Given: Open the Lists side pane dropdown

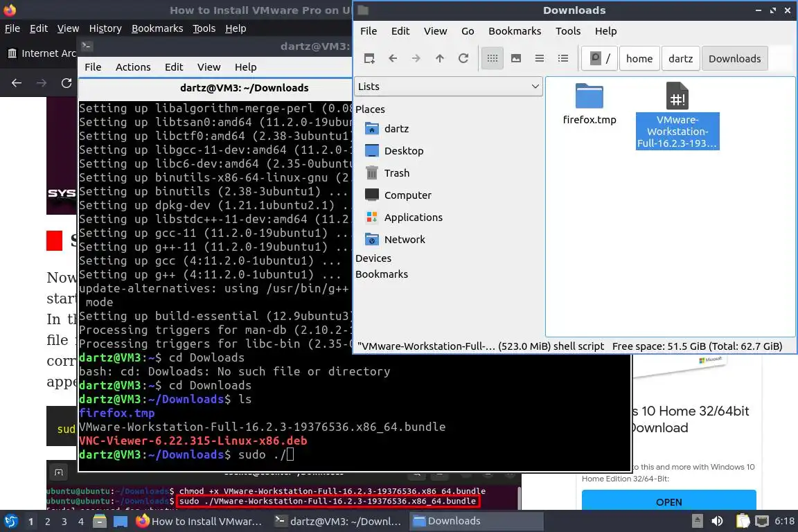Looking at the screenshot, I should [448, 87].
